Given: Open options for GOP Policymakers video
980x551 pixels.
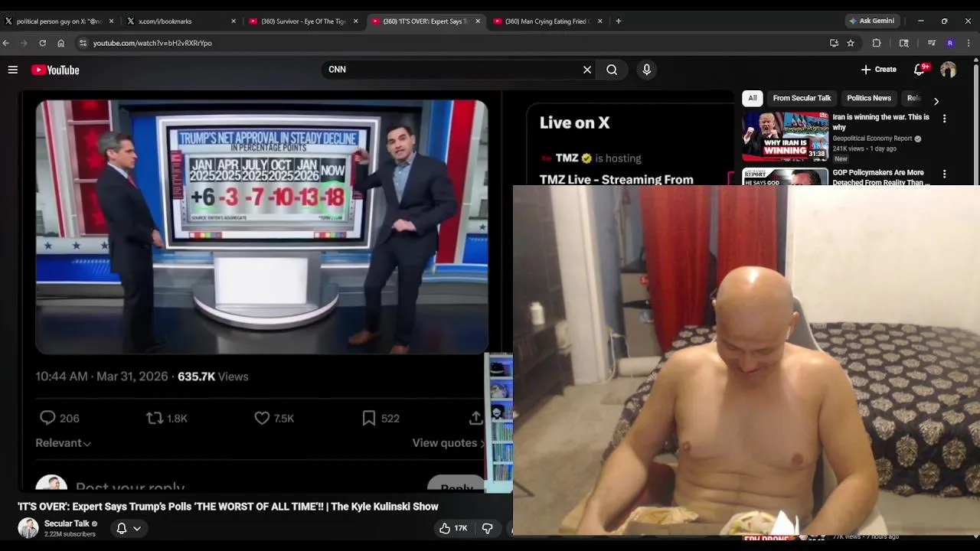Looking at the screenshot, I should click(944, 174).
